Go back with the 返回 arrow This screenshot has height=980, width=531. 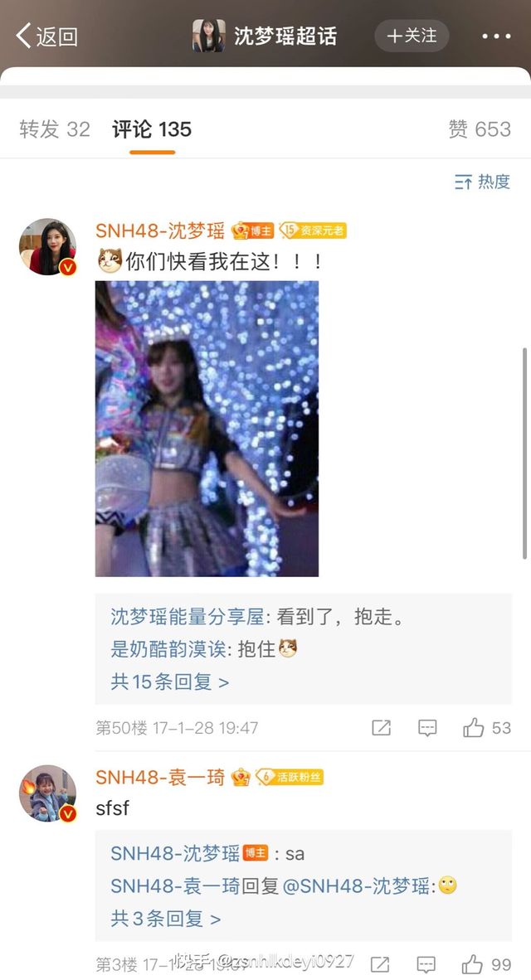tap(47, 36)
